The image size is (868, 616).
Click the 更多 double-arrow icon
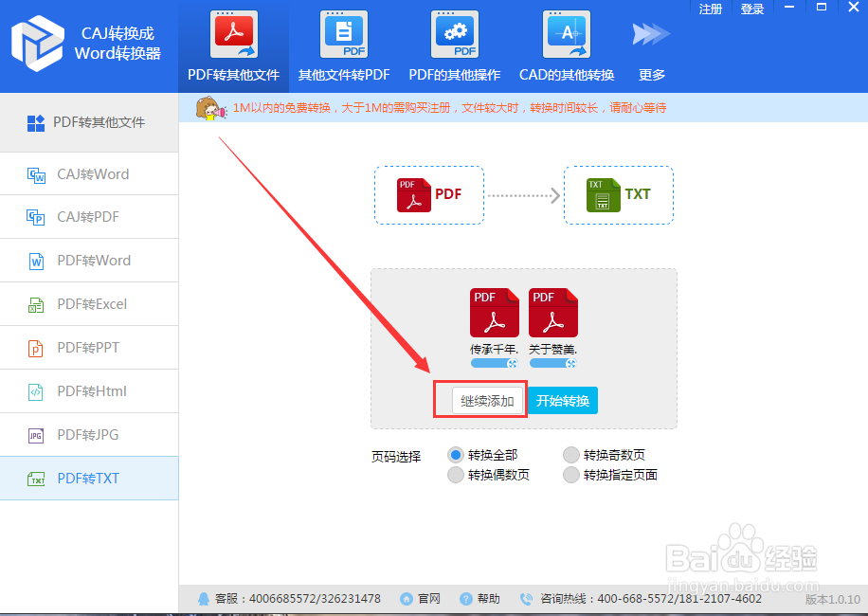[x=651, y=34]
